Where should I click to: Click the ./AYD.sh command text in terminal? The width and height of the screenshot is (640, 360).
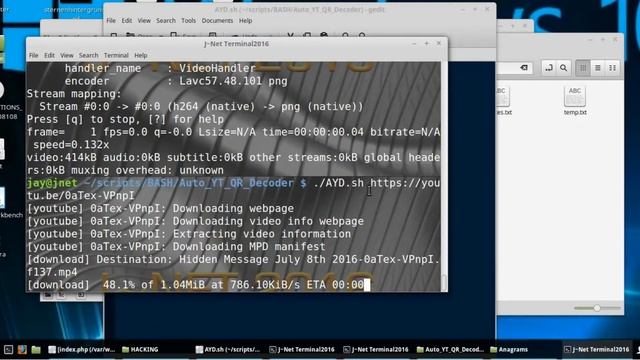pos(338,183)
